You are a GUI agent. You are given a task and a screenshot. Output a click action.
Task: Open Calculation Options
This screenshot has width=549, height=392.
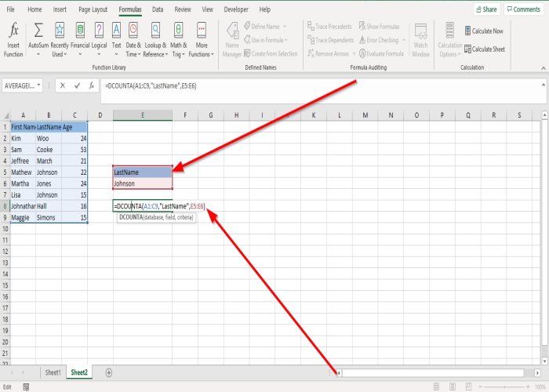(450, 39)
